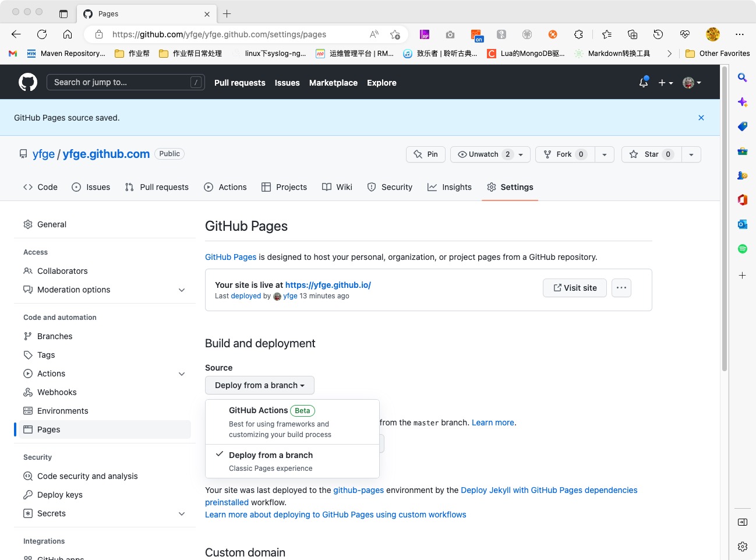Click the search box 'Search or jump to...'
The height and width of the screenshot is (560, 756).
(125, 82)
